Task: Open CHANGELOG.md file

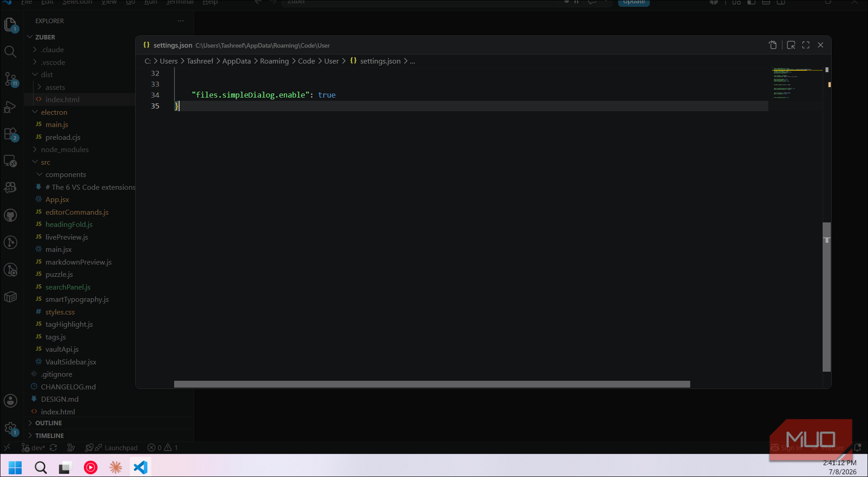Action: [x=68, y=387]
